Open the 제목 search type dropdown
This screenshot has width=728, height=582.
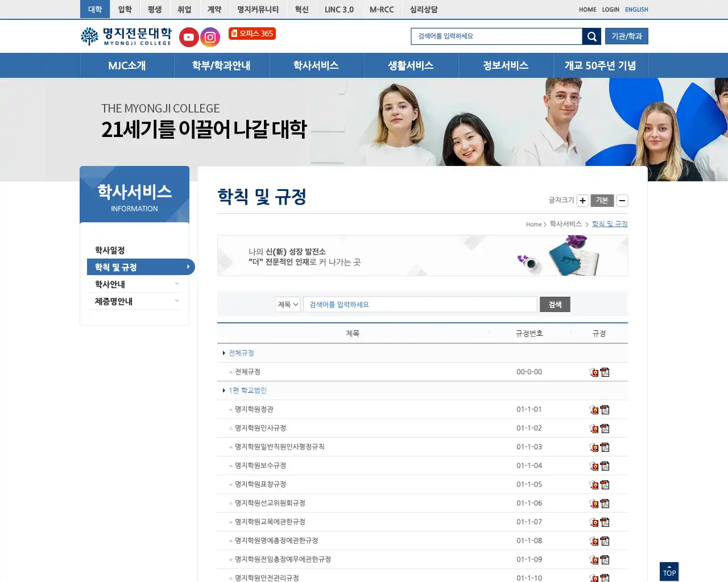288,305
